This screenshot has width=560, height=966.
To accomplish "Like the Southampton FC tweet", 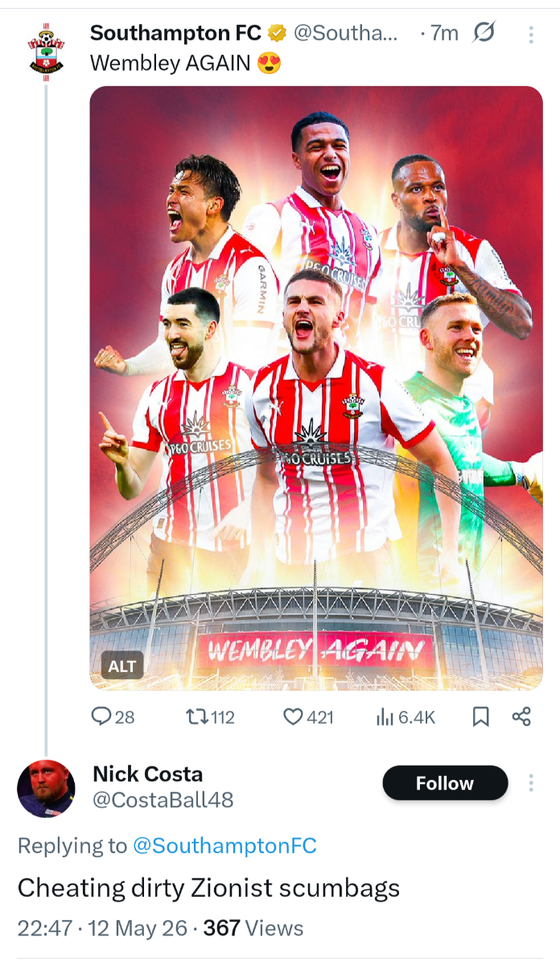I will (x=309, y=716).
